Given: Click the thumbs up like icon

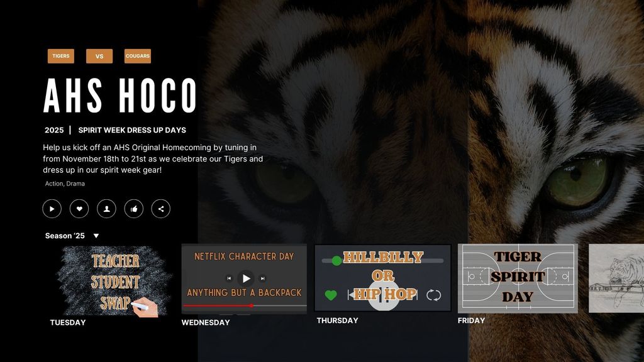Looking at the screenshot, I should pyautogui.click(x=134, y=209).
